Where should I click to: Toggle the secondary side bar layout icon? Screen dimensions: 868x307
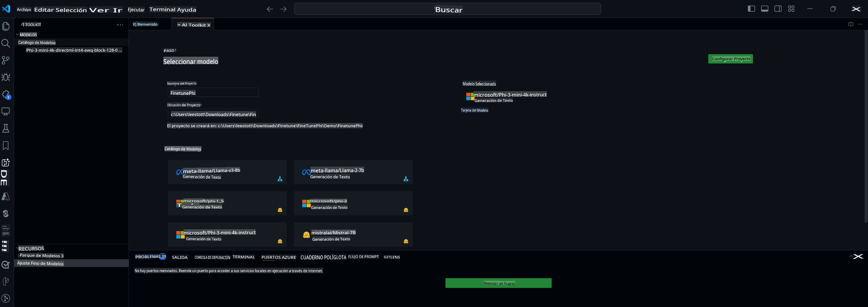click(778, 9)
